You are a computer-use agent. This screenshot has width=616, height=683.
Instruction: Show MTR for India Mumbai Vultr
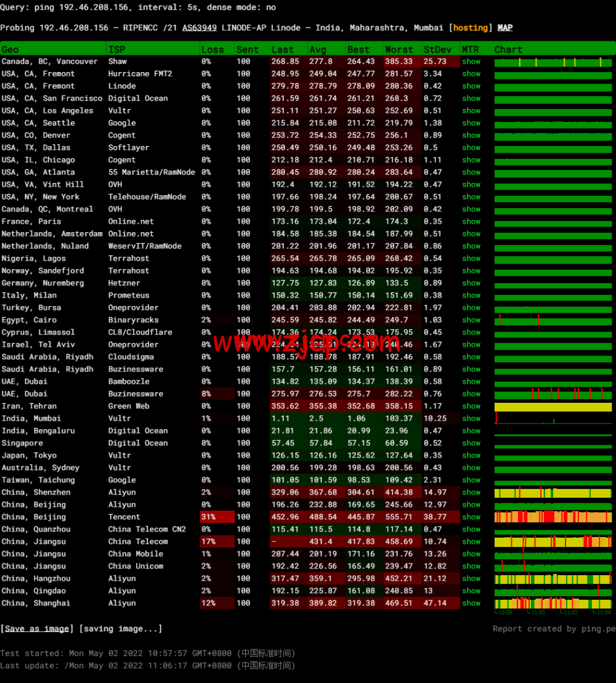(471, 418)
